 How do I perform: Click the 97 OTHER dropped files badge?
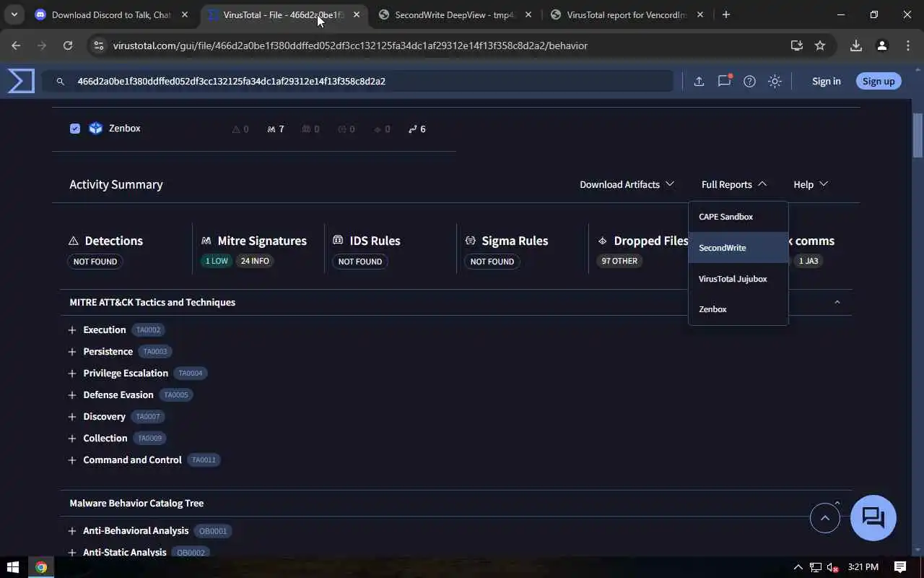619,261
